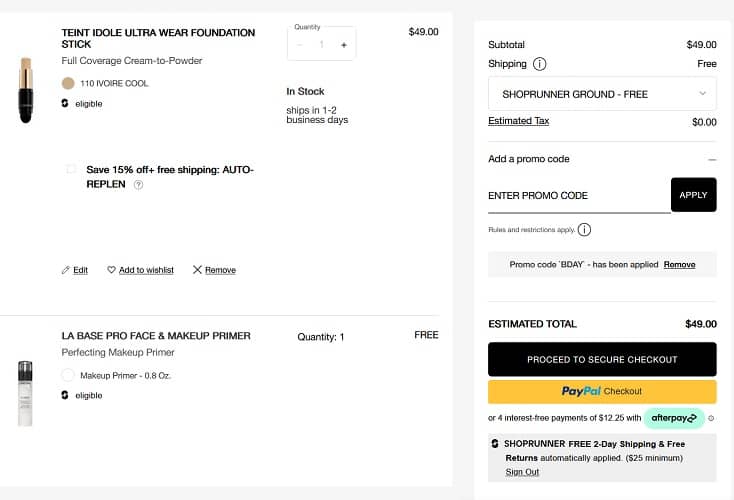The width and height of the screenshot is (734, 500).
Task: Open SHOPRUNNER GROUND shipping dropdown
Action: click(x=602, y=94)
